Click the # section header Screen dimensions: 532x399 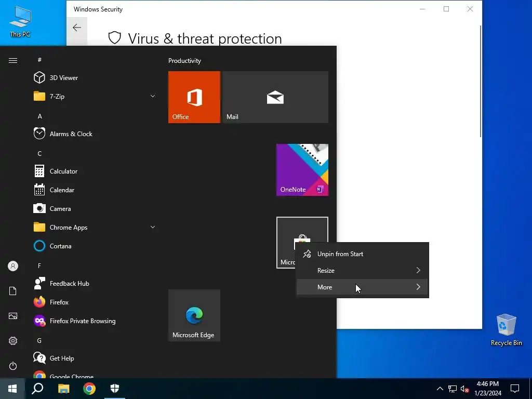[x=39, y=60]
